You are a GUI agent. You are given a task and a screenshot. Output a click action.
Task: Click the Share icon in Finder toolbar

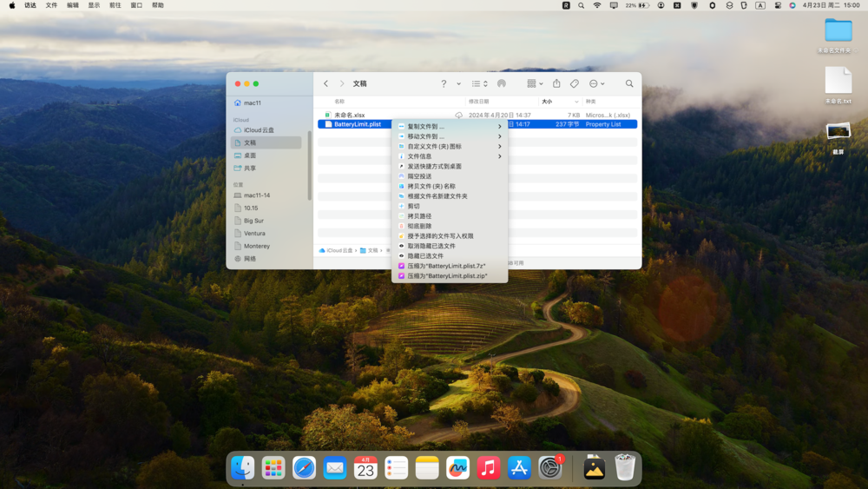tap(556, 84)
